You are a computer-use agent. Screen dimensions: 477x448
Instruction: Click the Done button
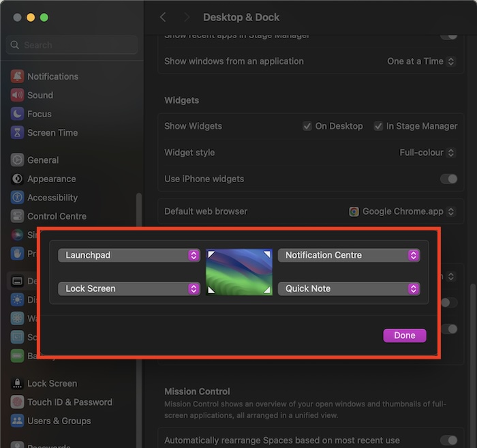click(404, 335)
